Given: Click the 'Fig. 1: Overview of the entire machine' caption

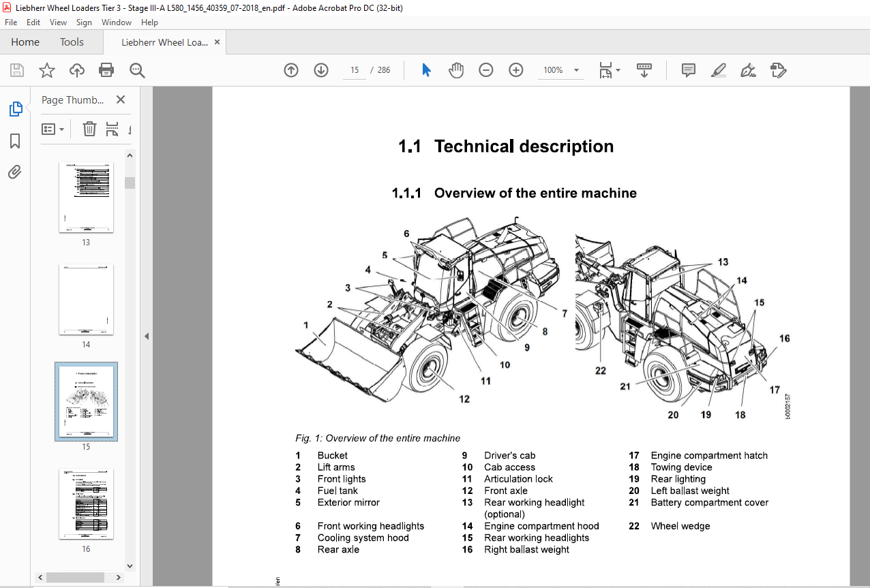Looking at the screenshot, I should 378,438.
